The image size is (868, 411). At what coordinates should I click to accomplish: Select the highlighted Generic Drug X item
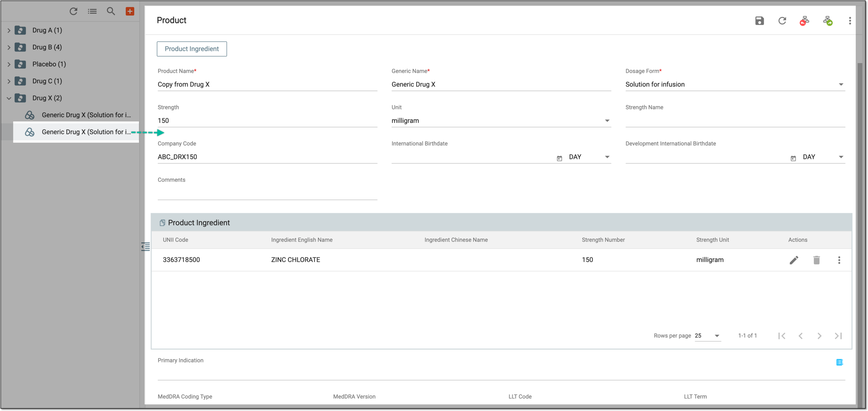[x=76, y=132]
